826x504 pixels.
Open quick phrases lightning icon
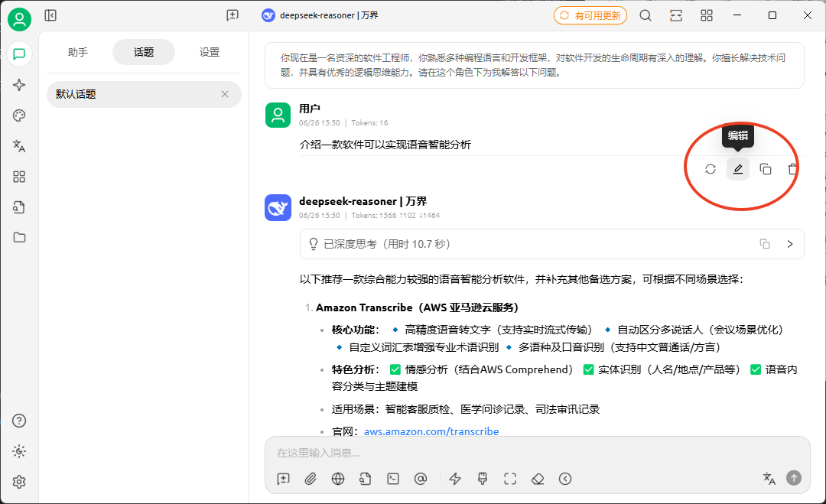(x=455, y=479)
